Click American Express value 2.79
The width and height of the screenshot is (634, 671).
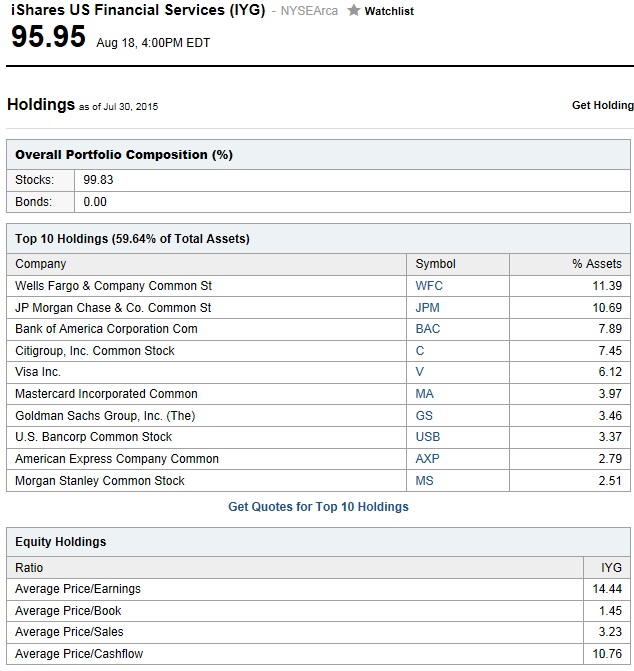coord(610,459)
